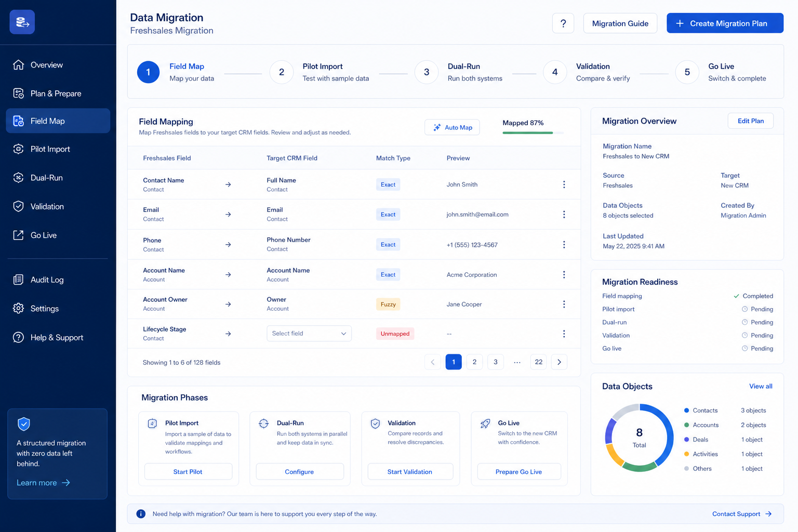Image resolution: width=798 pixels, height=532 pixels.
Task: Click the Contacts blue legend dot
Action: coord(687,410)
